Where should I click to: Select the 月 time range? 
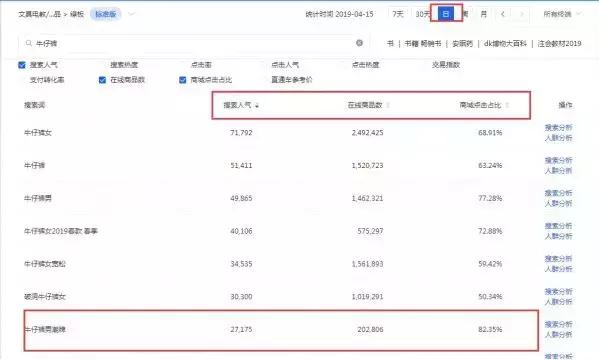click(x=484, y=14)
